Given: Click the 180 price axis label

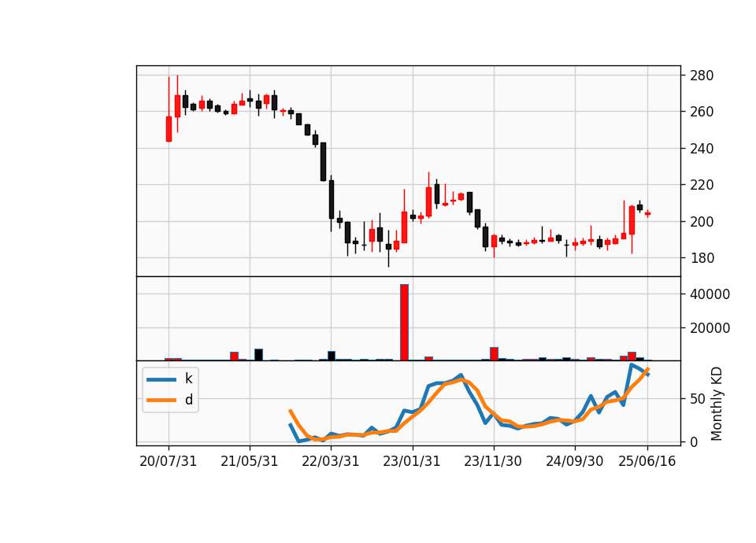Looking at the screenshot, I should click(x=702, y=258).
